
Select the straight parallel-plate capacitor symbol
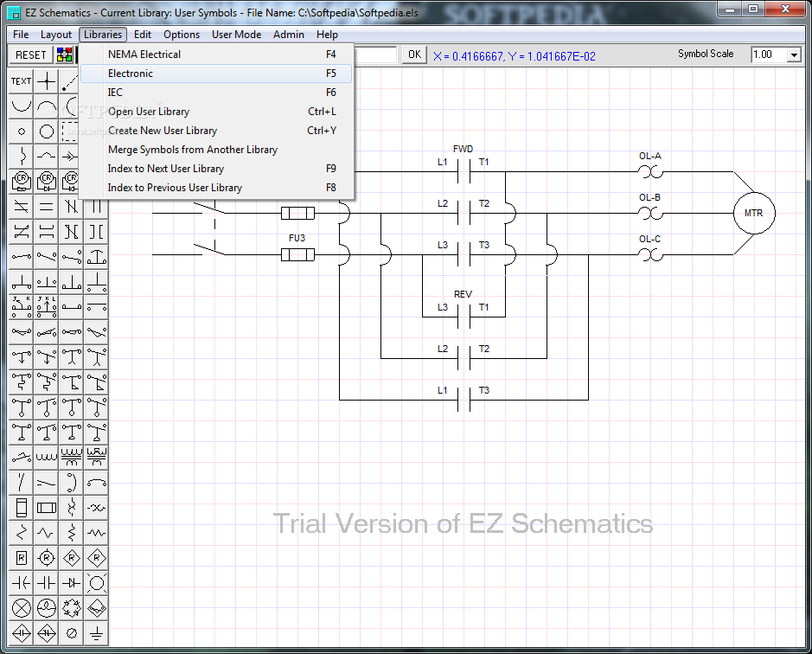pos(46,584)
